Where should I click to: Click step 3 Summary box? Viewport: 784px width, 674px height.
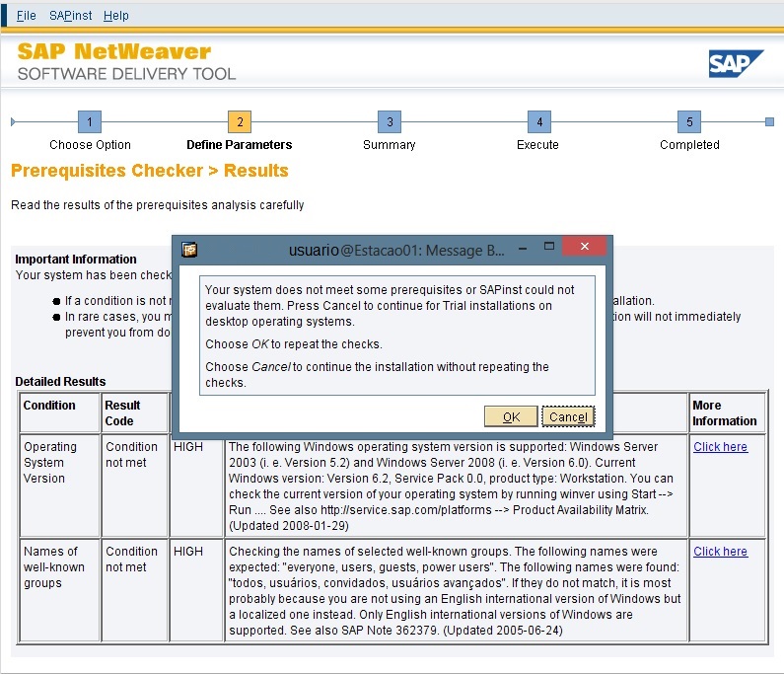point(390,122)
